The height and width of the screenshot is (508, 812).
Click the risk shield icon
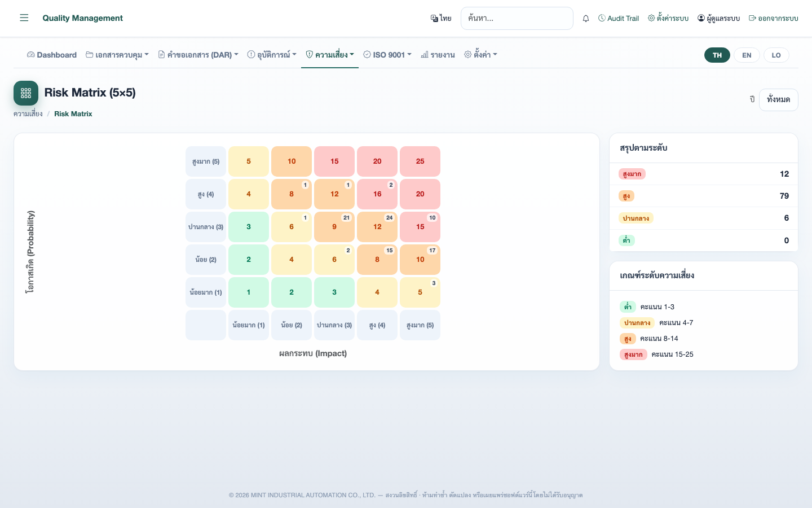309,55
